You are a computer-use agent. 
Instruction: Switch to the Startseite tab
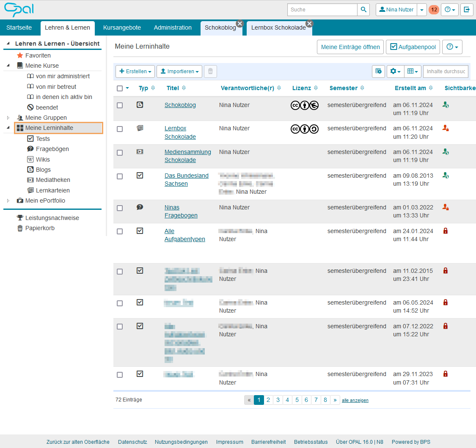[19, 27]
